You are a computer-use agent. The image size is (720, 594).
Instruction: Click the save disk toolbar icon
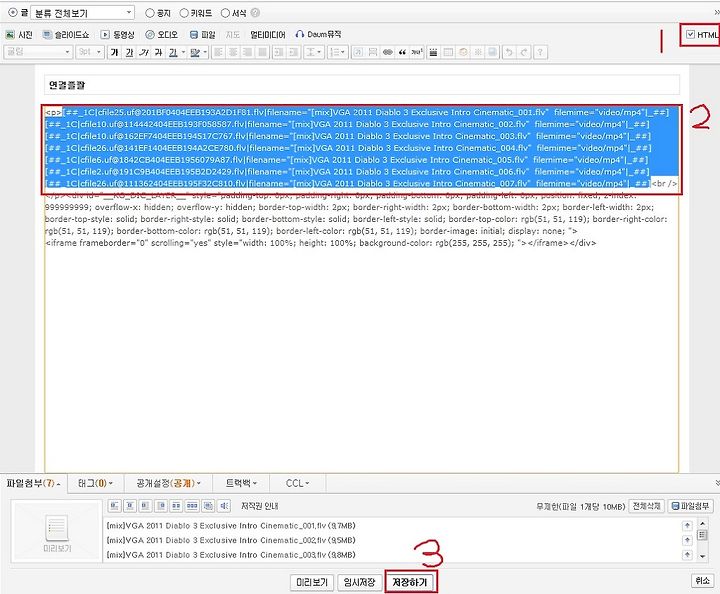(x=492, y=52)
